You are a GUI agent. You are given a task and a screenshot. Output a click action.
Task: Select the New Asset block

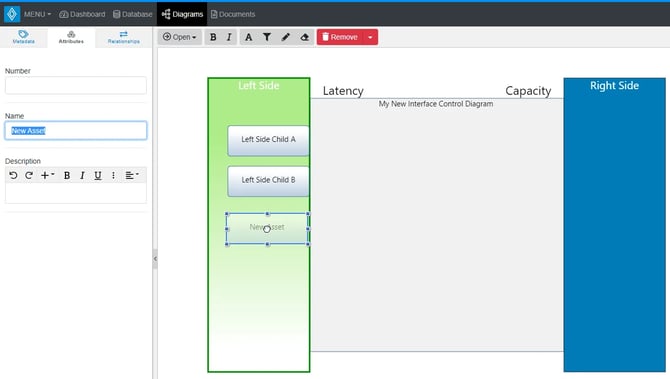pos(267,229)
